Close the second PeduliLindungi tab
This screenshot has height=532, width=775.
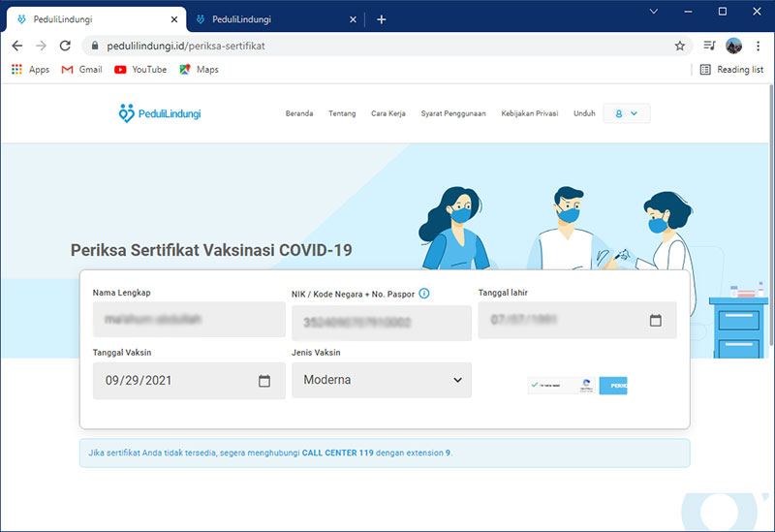353,19
